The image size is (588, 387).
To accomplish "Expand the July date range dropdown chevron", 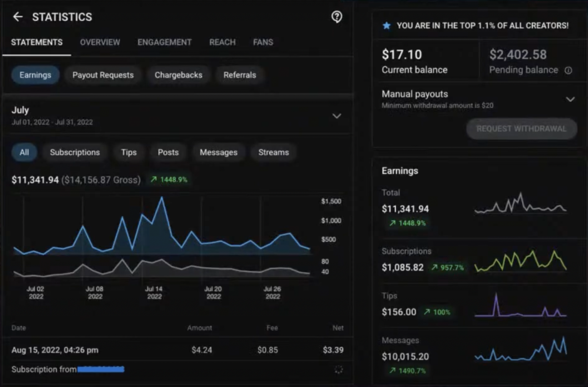I will coord(336,116).
